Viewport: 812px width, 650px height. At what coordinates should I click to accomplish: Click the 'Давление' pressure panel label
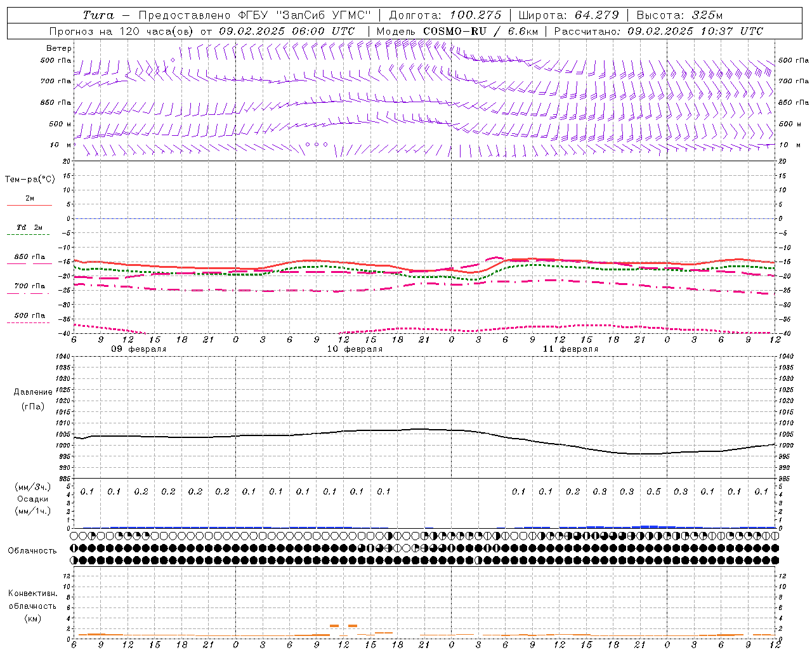pyautogui.click(x=33, y=392)
